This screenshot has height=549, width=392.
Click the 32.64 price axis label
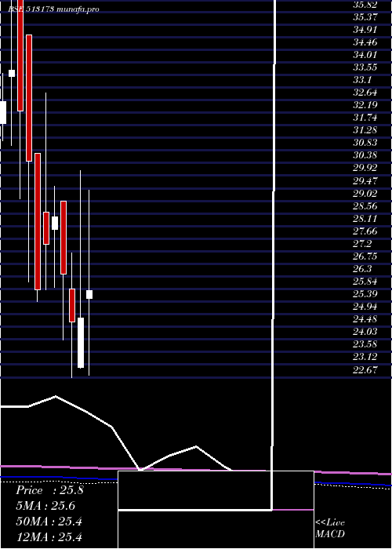click(365, 93)
